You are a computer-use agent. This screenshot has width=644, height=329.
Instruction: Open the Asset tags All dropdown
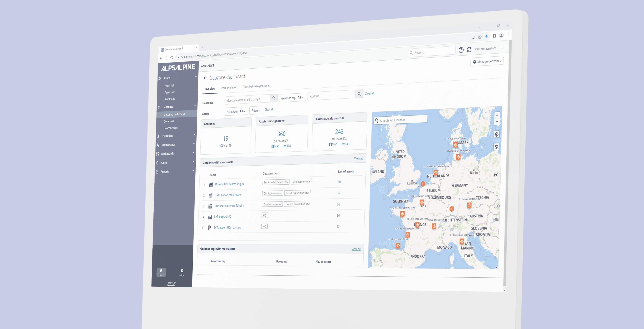tap(236, 111)
